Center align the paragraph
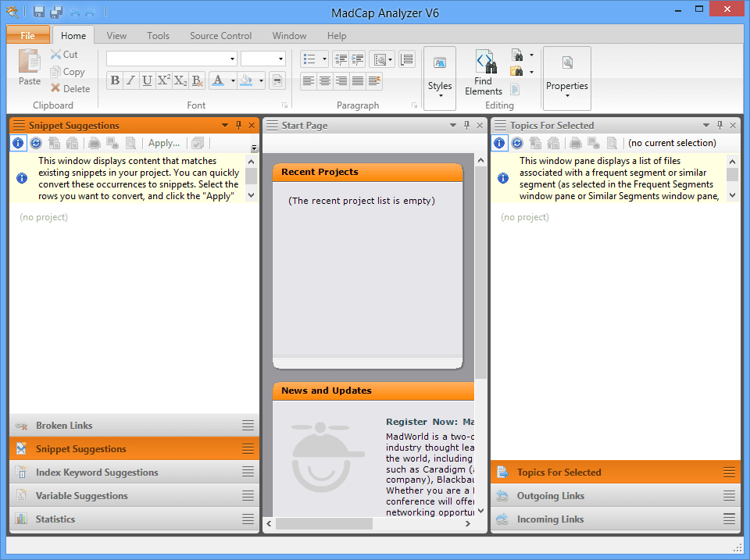The image size is (750, 560). click(x=325, y=80)
